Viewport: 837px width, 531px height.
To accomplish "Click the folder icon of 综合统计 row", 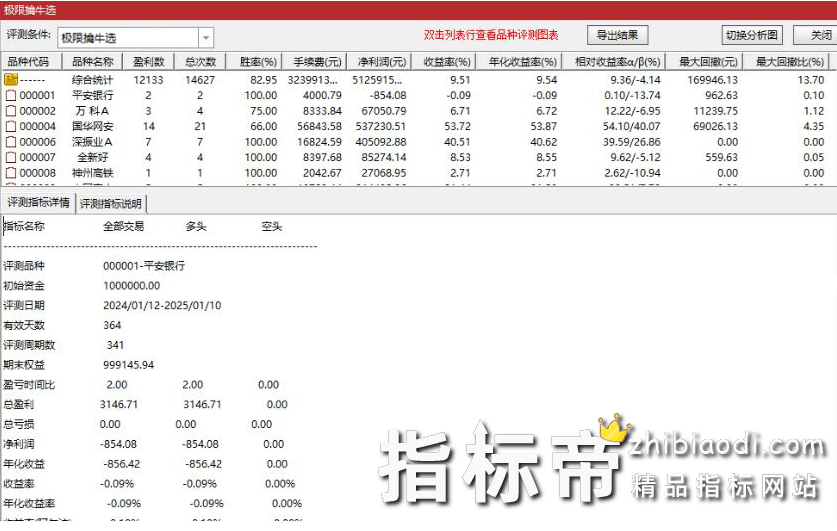I will pos(11,80).
